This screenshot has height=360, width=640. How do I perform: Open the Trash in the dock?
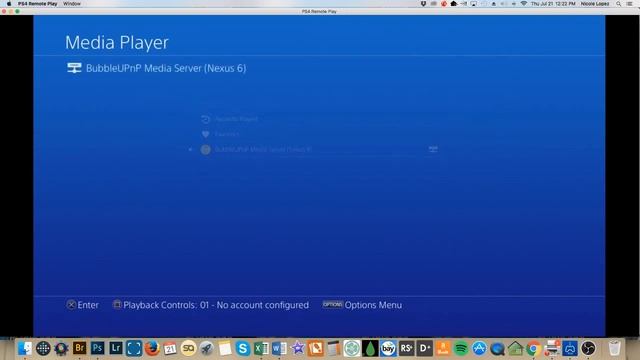tap(614, 348)
